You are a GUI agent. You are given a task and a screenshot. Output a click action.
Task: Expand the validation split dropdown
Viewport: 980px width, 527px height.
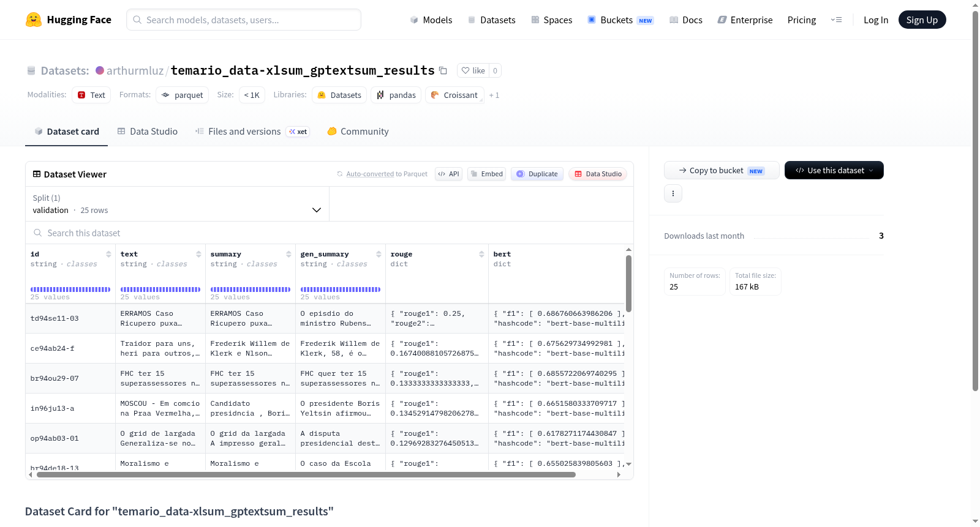pos(177,204)
